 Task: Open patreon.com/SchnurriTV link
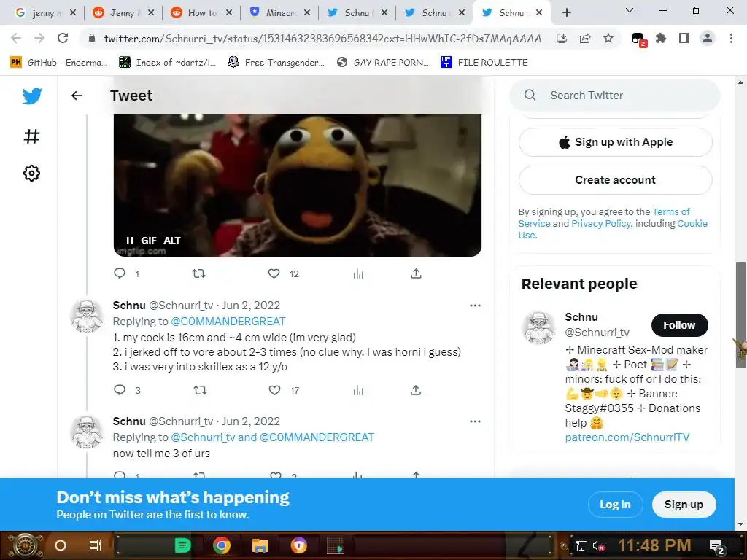coord(627,437)
